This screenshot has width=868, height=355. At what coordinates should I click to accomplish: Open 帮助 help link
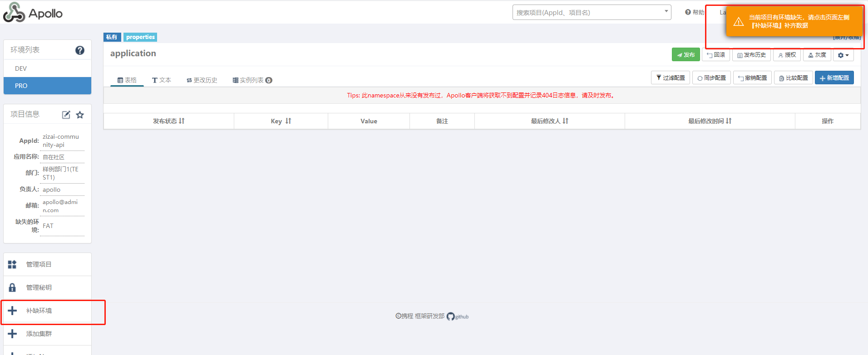tap(695, 12)
